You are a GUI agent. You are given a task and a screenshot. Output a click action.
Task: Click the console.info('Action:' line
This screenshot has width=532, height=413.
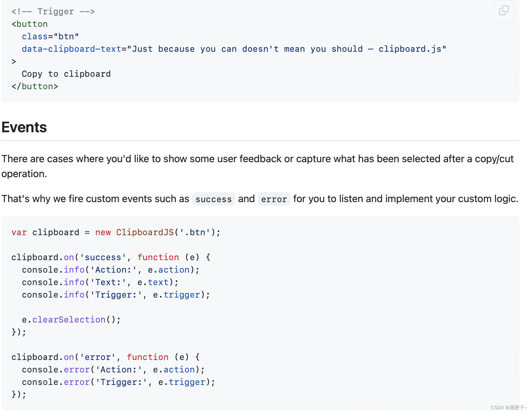pyautogui.click(x=111, y=270)
